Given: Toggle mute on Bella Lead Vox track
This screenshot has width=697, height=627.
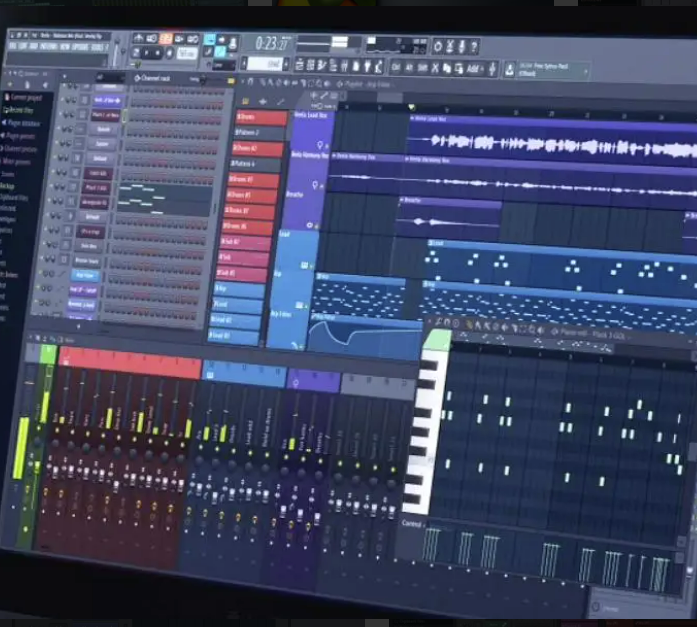Looking at the screenshot, I should coord(327,146).
